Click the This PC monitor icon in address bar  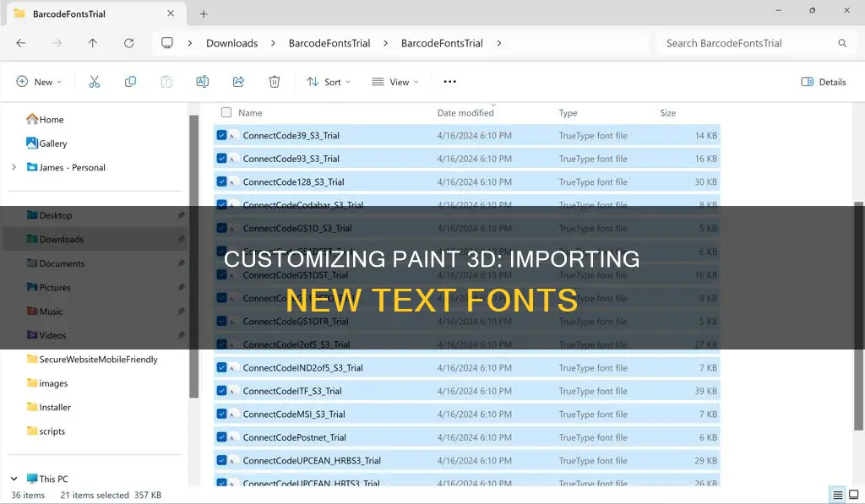tap(167, 43)
